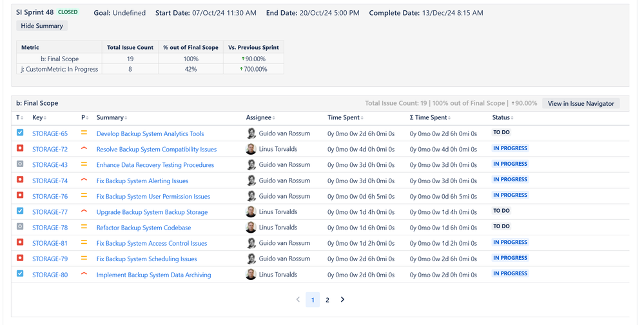
Task: Sort table by Assignee column
Action: pyautogui.click(x=260, y=117)
